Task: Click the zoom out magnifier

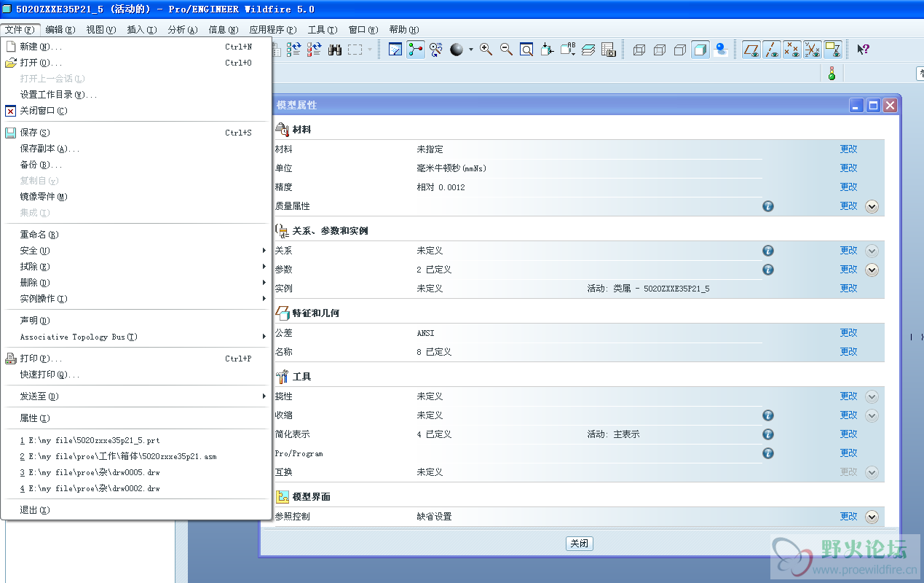Action: coord(506,50)
